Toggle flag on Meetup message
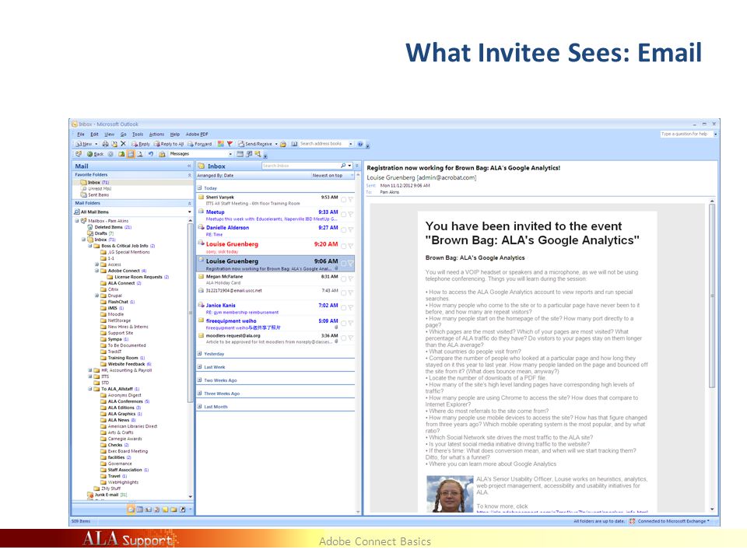The width and height of the screenshot is (747, 560). pyautogui.click(x=351, y=215)
